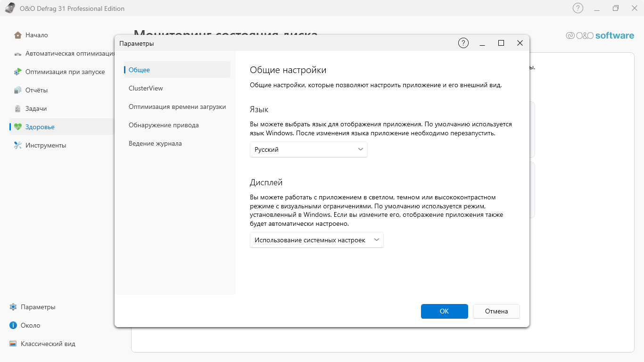Open Автоматическая оптимизация section
Image resolution: width=644 pixels, height=362 pixels.
click(62, 53)
